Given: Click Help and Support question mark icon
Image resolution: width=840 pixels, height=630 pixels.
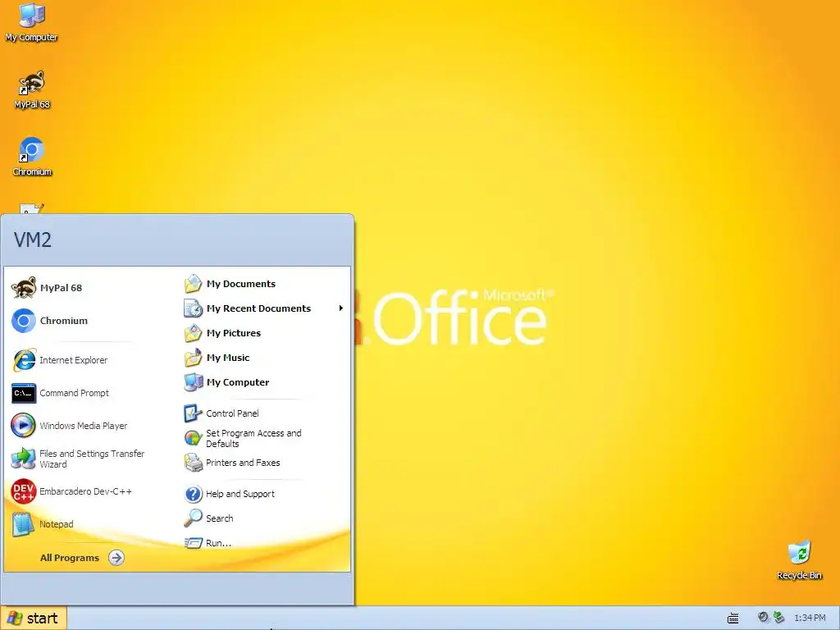Looking at the screenshot, I should pyautogui.click(x=193, y=493).
